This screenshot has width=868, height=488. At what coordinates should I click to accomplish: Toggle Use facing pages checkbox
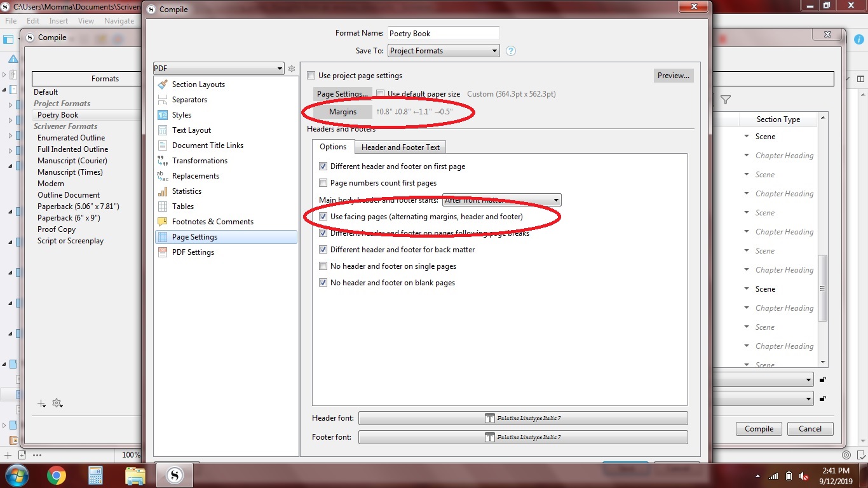point(323,217)
